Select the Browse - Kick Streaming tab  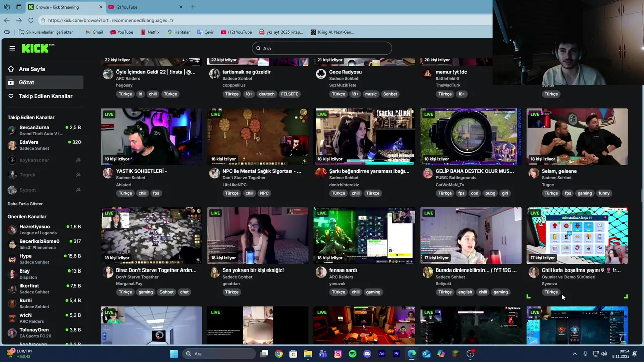65,7
